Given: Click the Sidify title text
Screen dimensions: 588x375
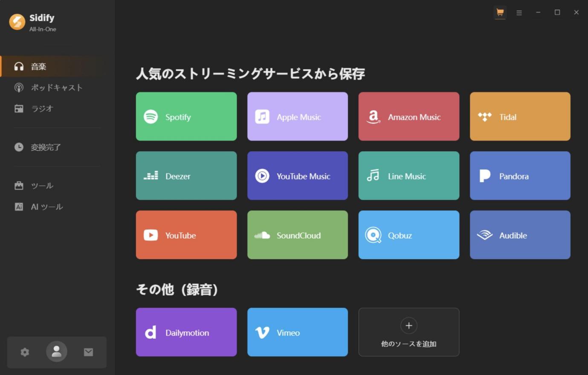Looking at the screenshot, I should click(42, 18).
